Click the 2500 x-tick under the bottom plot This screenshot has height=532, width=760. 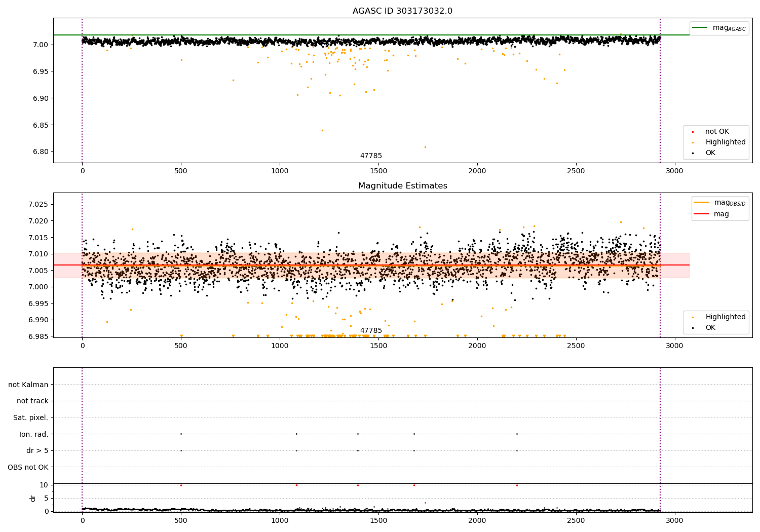pyautogui.click(x=576, y=520)
